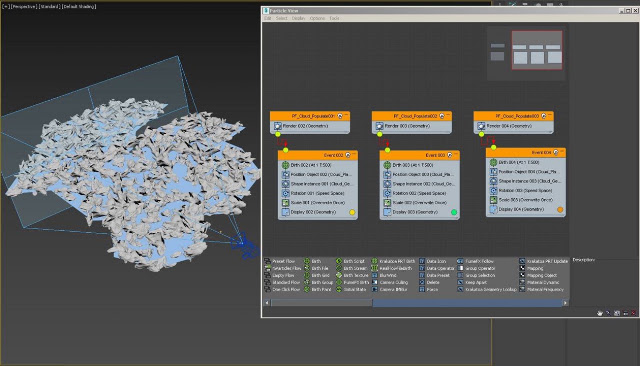Select the Empty Flow depot item
This screenshot has height=366, width=640.
tap(280, 275)
